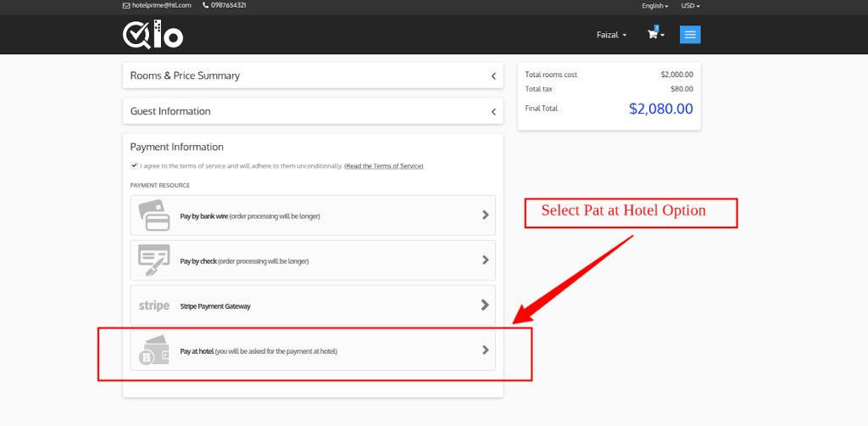
Task: Click the envelope email icon in top bar
Action: (x=126, y=5)
